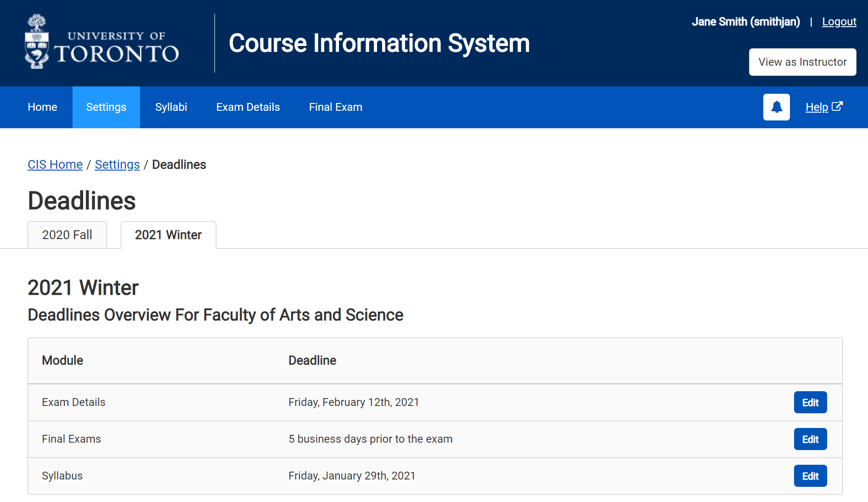Go to the Syllabi menu item

(171, 107)
